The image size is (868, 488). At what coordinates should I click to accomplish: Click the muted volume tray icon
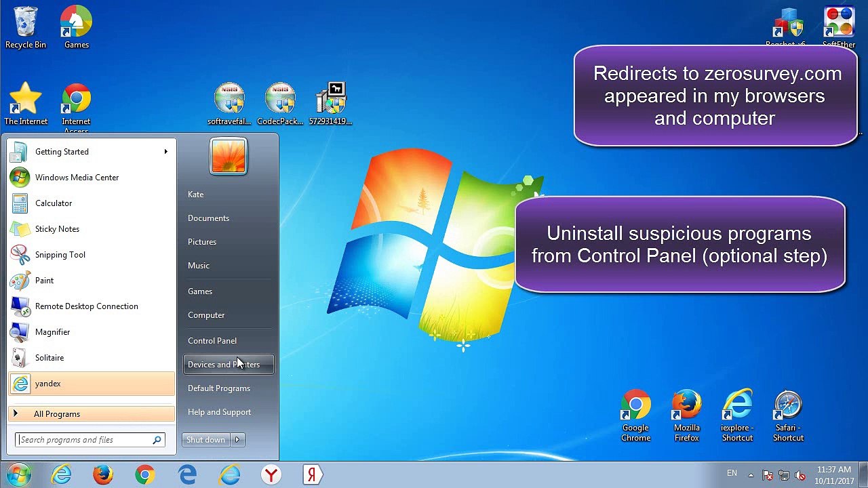point(800,475)
